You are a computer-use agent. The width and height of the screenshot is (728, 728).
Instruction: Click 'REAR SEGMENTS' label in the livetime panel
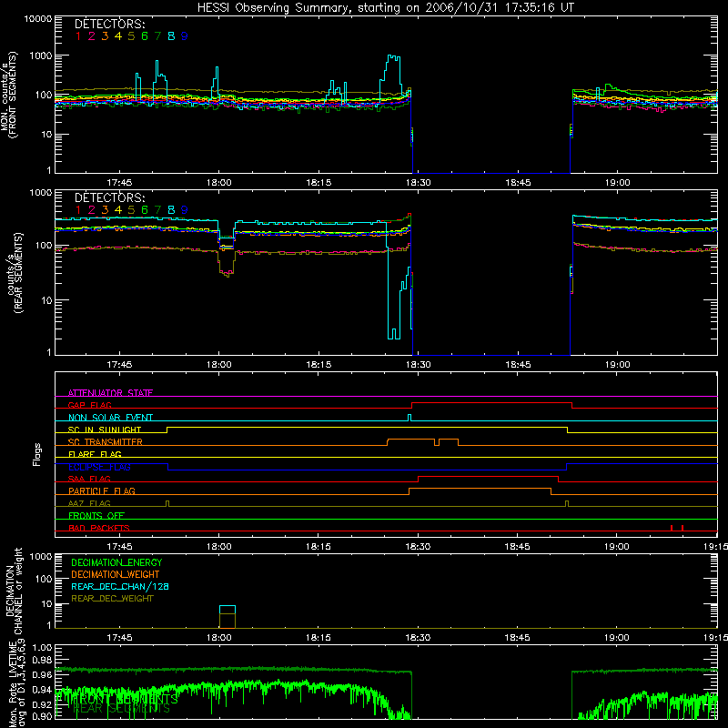pos(122,708)
